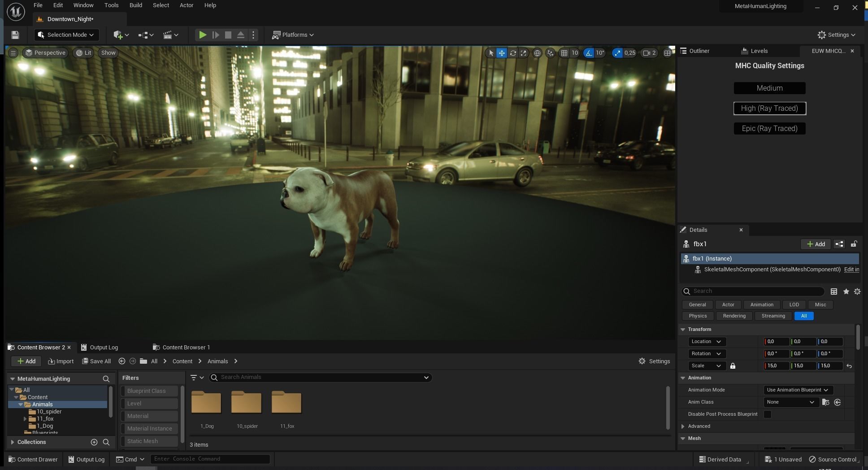Collapse the Transform section
The width and height of the screenshot is (868, 470).
683,330
